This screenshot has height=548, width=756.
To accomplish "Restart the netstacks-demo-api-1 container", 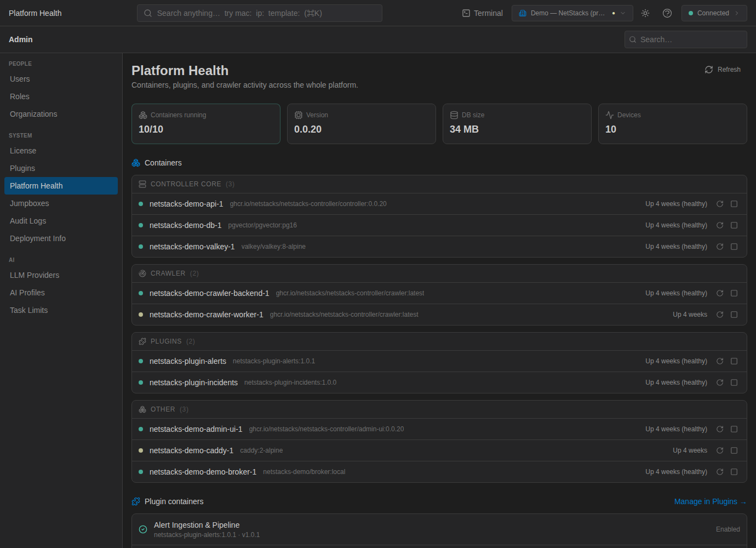I will pyautogui.click(x=720, y=204).
